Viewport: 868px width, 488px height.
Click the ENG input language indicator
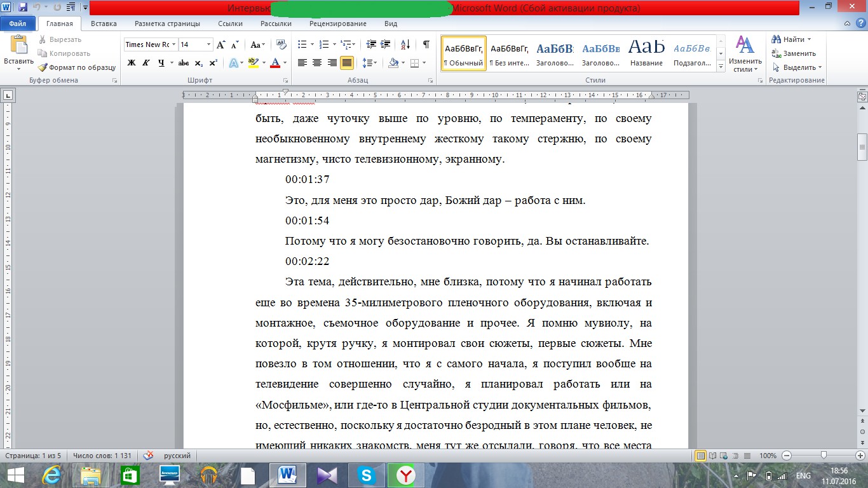pos(803,475)
